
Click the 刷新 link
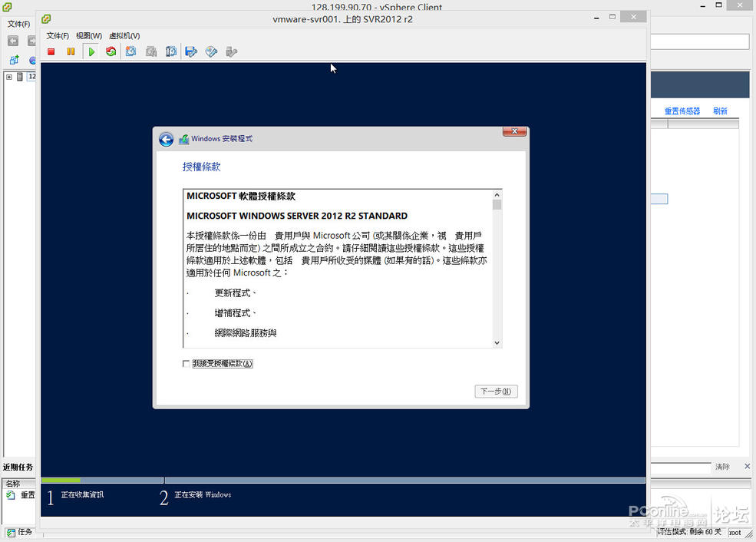[720, 111]
